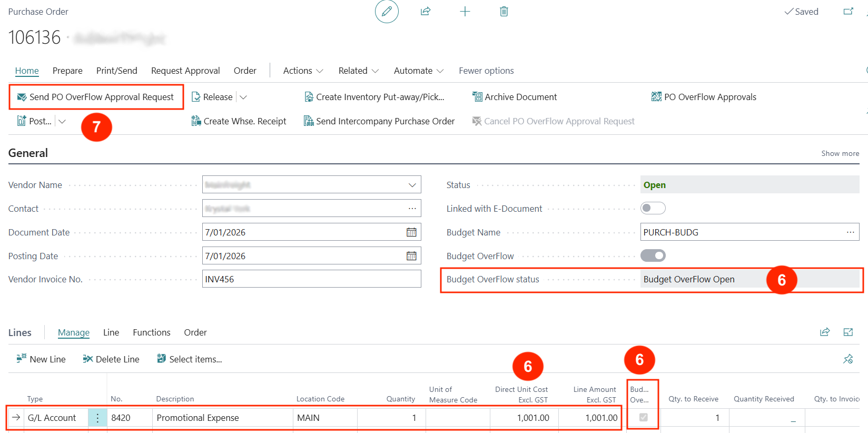The height and width of the screenshot is (433, 868).
Task: Click the Vendor Invoice No. field
Action: tap(311, 279)
